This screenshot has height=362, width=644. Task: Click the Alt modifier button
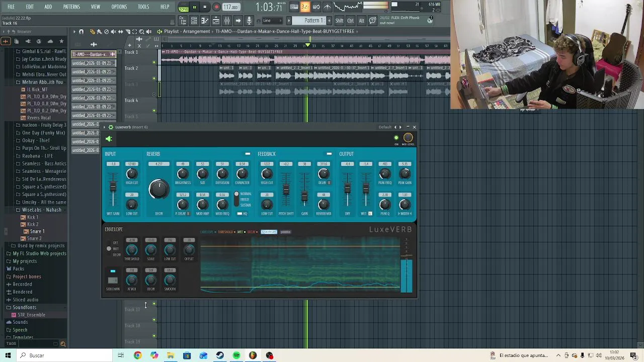point(361,21)
